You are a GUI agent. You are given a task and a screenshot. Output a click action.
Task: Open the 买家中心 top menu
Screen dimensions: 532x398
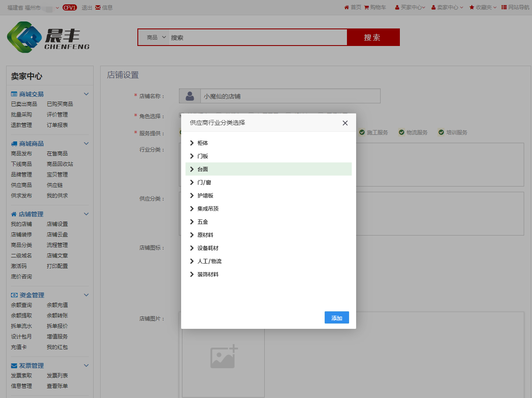(x=411, y=7)
